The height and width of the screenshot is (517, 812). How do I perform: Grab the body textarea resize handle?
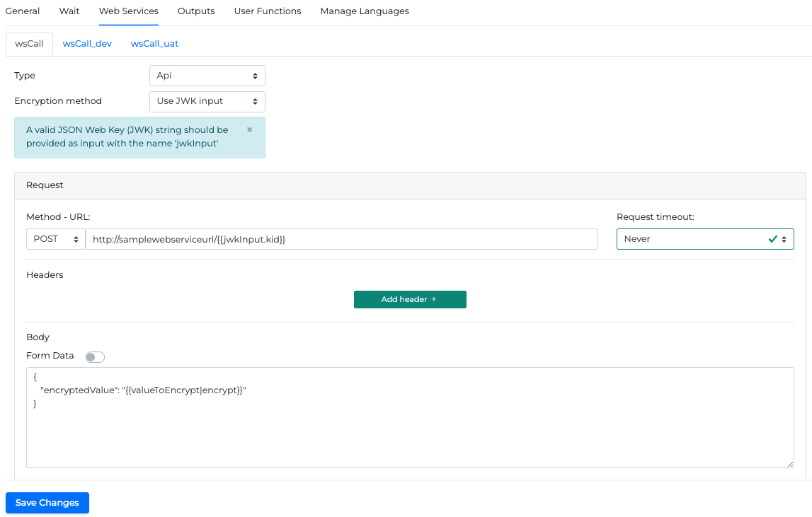point(790,464)
